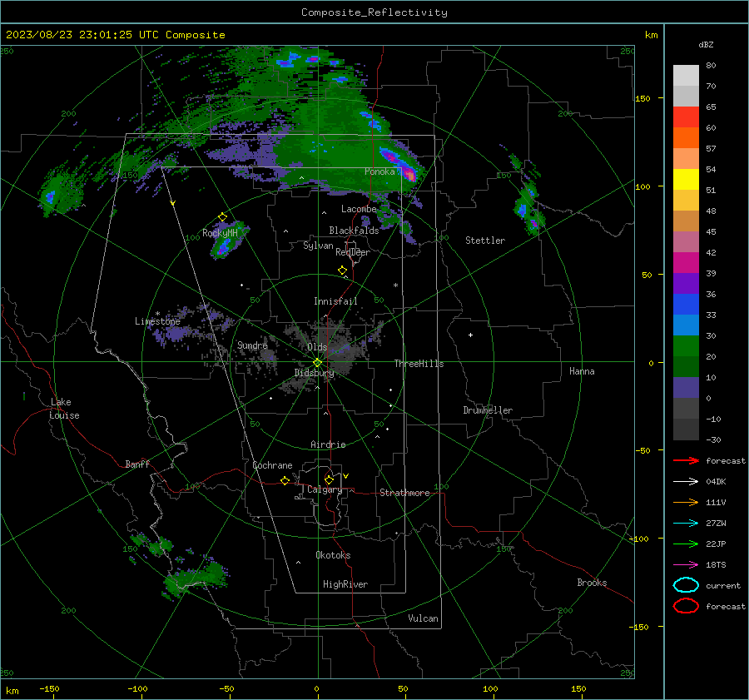Click the Limestone label
The height and width of the screenshot is (700, 749).
pos(157,321)
